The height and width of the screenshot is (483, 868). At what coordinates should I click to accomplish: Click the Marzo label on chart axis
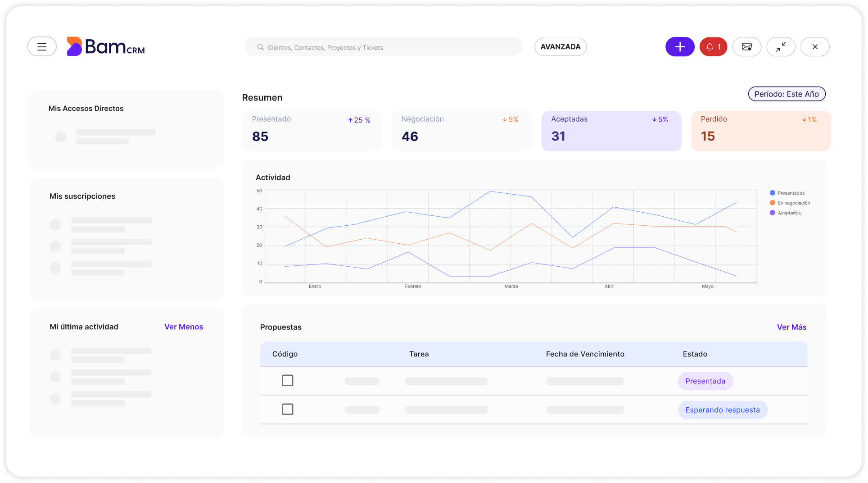point(511,287)
